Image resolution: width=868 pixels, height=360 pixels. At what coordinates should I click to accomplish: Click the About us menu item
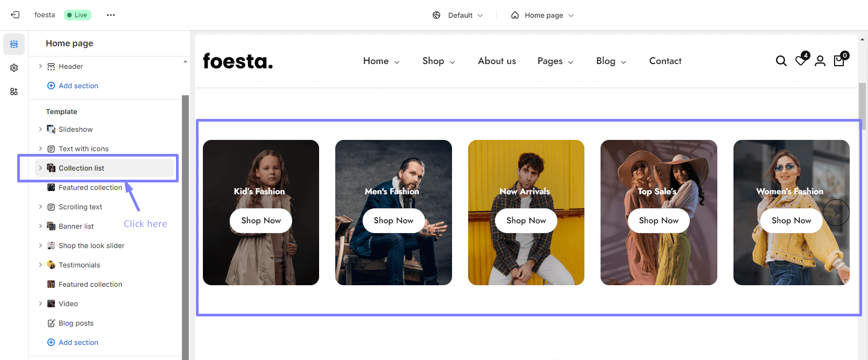pyautogui.click(x=497, y=61)
